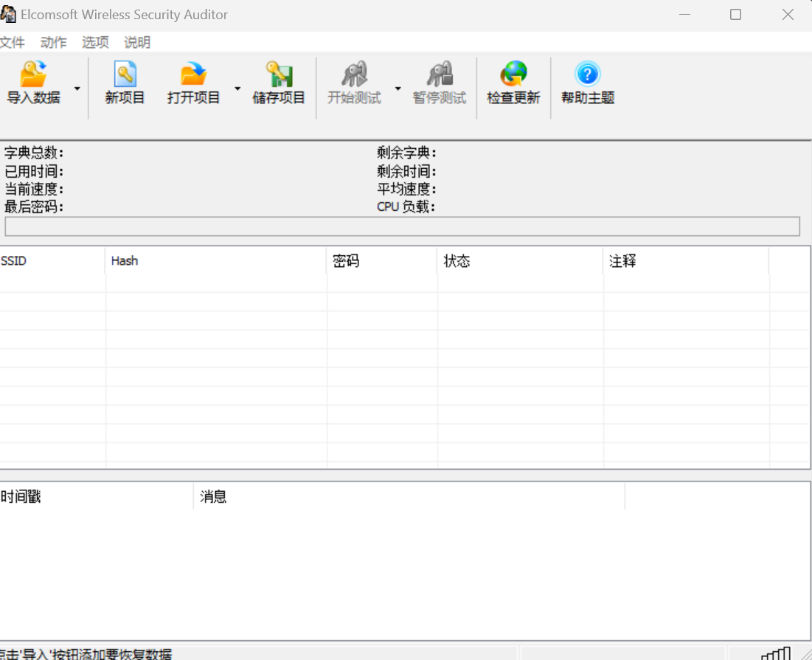Save the project with 储存项目
This screenshot has height=660, width=812.
coord(279,83)
